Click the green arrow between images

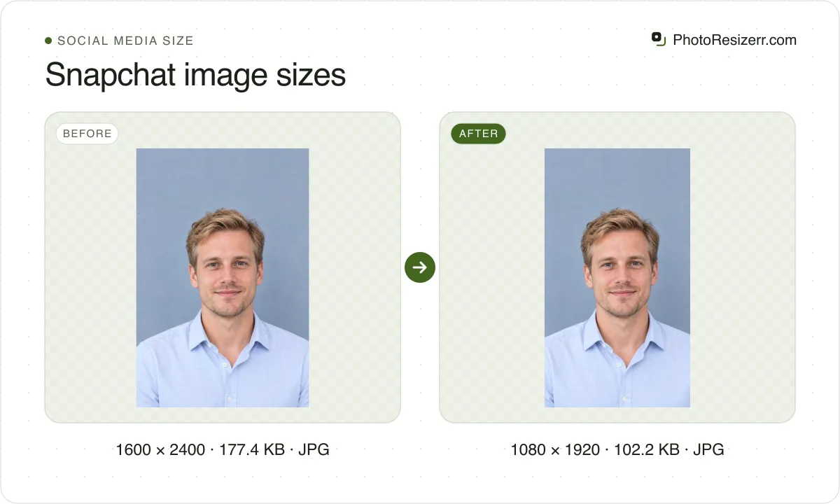point(420,267)
